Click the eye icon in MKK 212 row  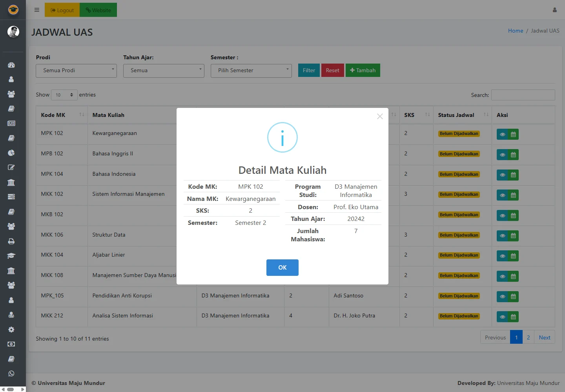[x=502, y=317]
